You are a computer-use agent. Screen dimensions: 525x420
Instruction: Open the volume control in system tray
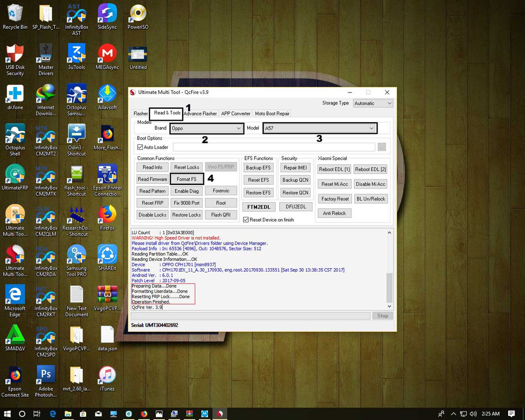coord(473,414)
